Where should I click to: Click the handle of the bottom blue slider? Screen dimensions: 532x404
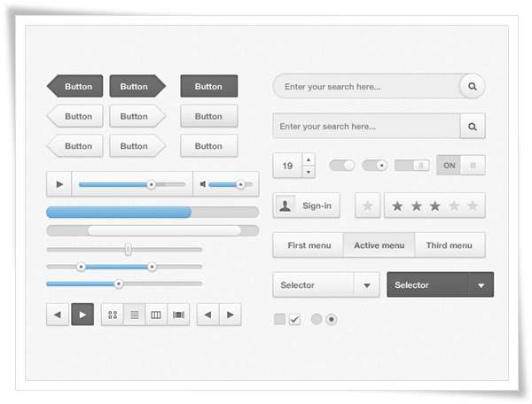(x=119, y=284)
